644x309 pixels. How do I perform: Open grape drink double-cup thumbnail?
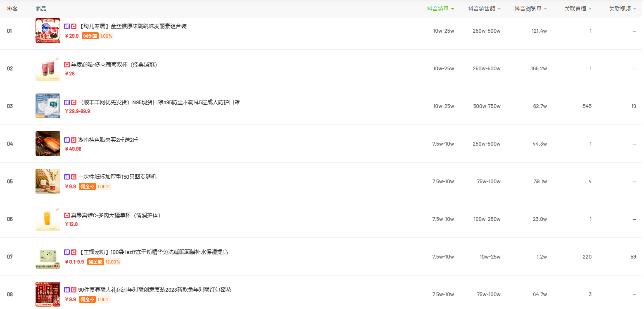[48, 68]
